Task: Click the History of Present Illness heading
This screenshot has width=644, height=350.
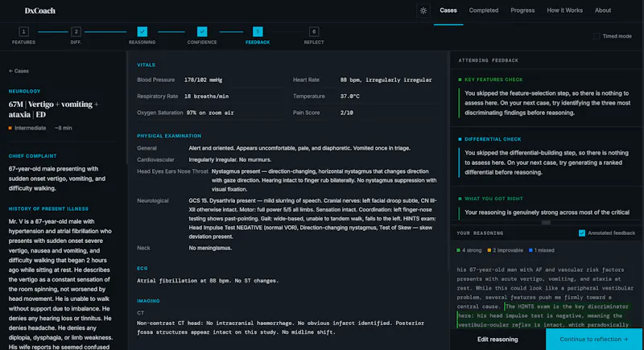Action: point(48,209)
